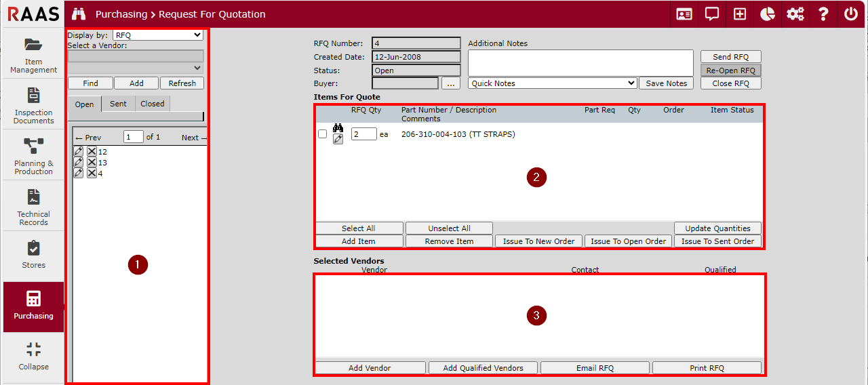Click the pie chart reports icon
The image size is (868, 385).
tap(767, 14)
